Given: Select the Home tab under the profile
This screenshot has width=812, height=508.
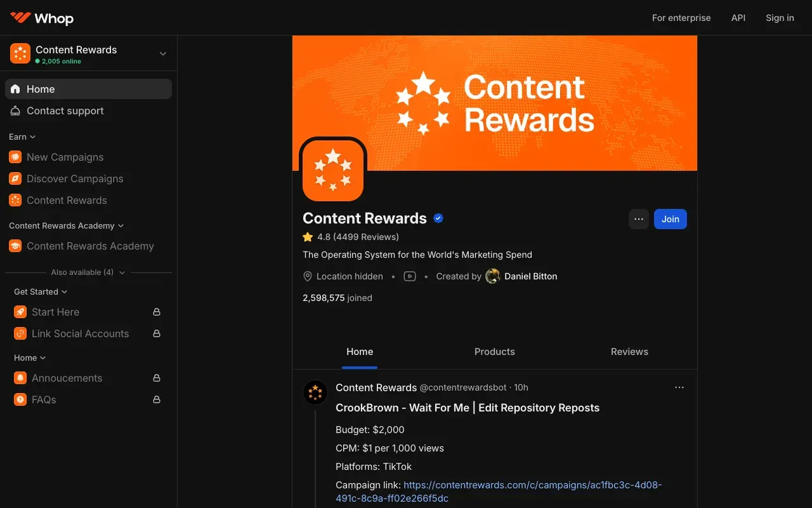Looking at the screenshot, I should (x=360, y=352).
